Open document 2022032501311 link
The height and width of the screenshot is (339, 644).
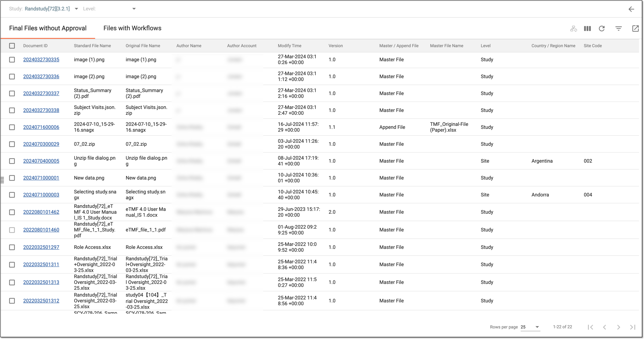pos(41,265)
